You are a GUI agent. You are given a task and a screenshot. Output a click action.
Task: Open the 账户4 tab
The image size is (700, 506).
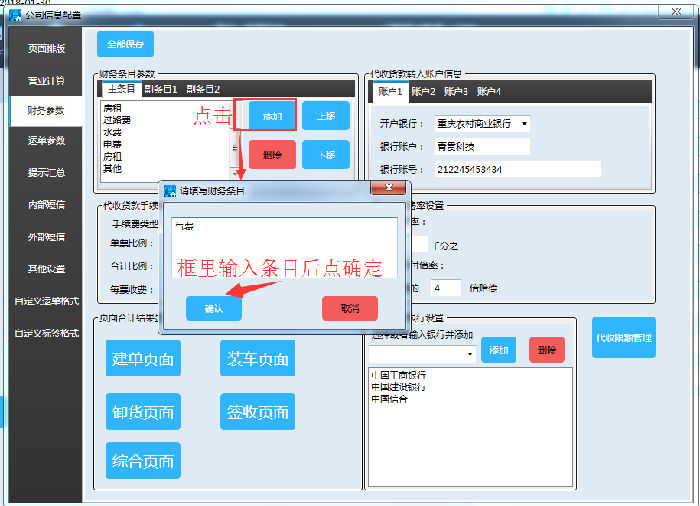(489, 91)
